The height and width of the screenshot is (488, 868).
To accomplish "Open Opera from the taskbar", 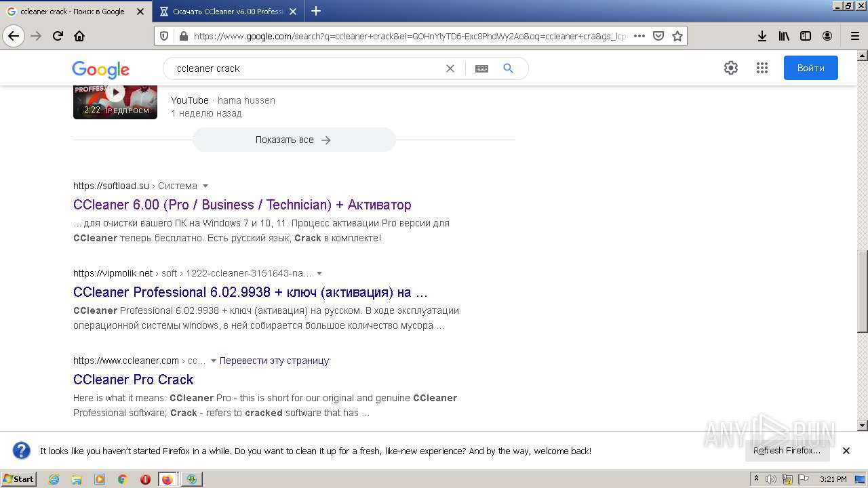I will click(144, 479).
